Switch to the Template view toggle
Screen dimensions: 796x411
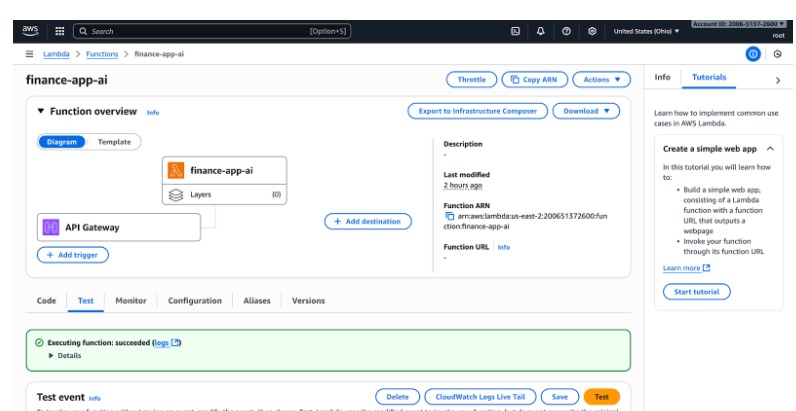pyautogui.click(x=114, y=142)
